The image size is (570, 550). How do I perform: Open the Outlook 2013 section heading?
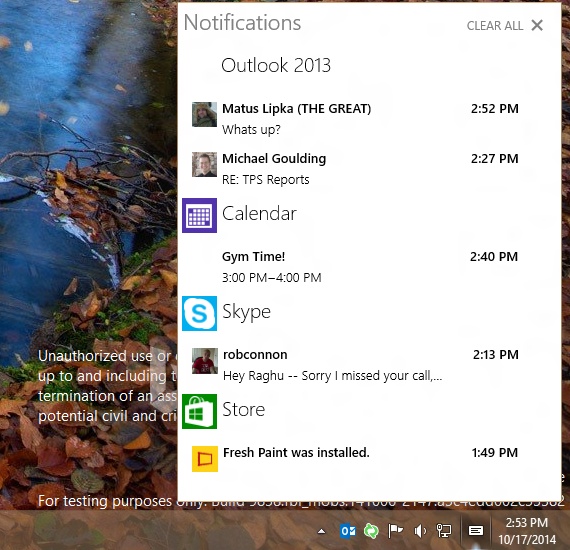[x=276, y=65]
